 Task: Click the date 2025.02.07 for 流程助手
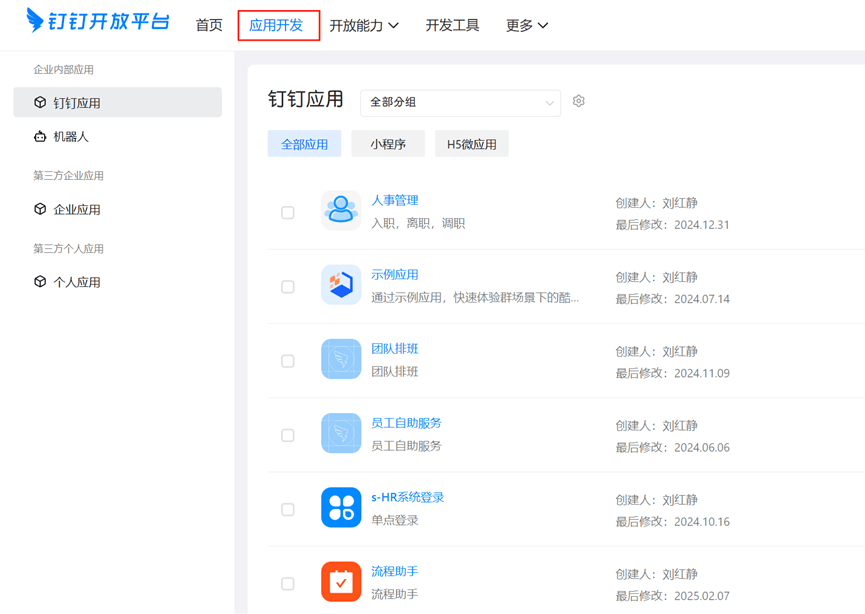(702, 596)
